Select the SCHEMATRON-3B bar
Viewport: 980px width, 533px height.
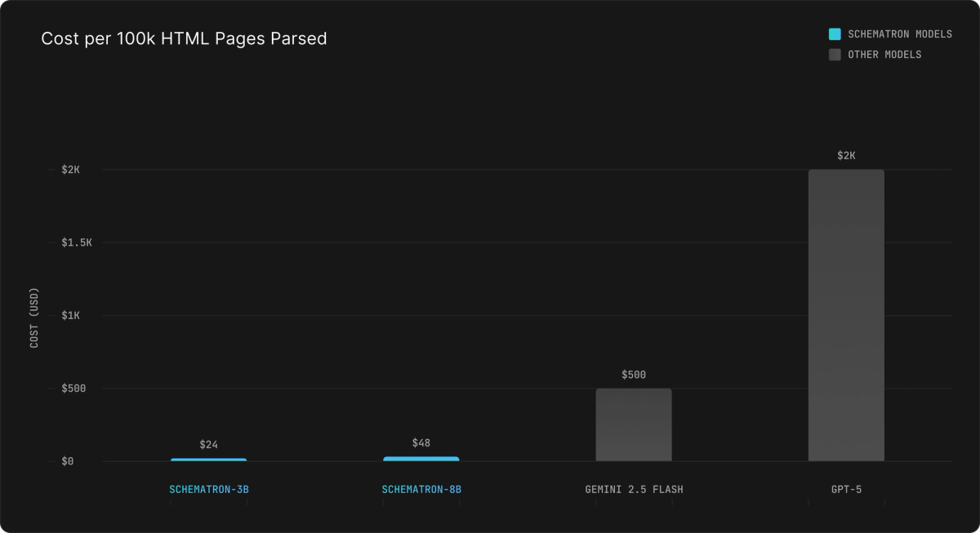click(208, 458)
